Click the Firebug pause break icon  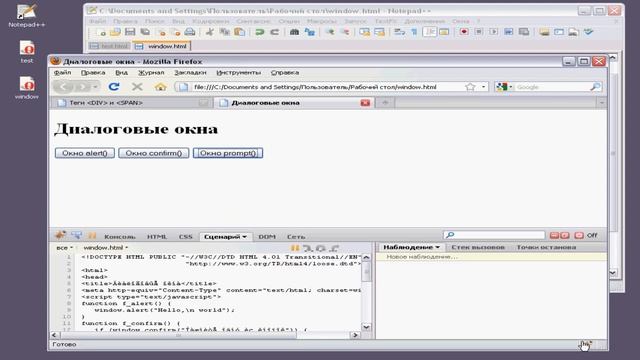coord(92,236)
